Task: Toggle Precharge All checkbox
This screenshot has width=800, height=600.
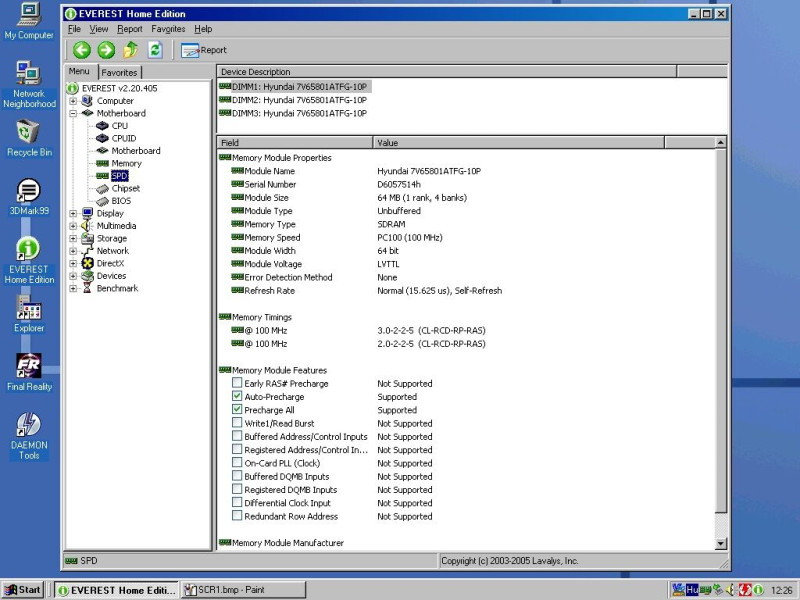Action: point(237,409)
